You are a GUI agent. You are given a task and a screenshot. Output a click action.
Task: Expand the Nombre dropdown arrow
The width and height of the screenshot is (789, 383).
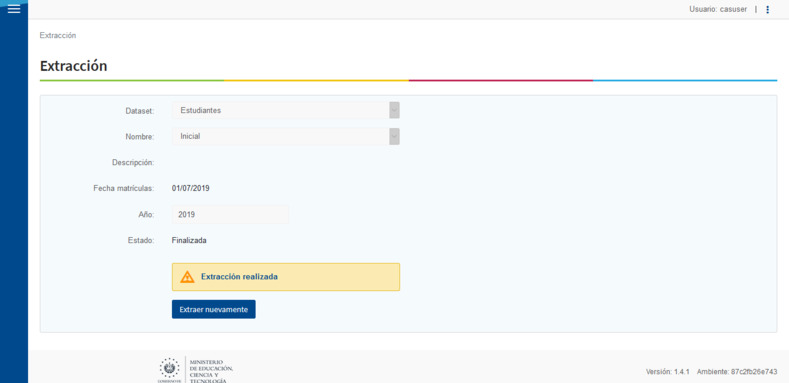tap(394, 136)
